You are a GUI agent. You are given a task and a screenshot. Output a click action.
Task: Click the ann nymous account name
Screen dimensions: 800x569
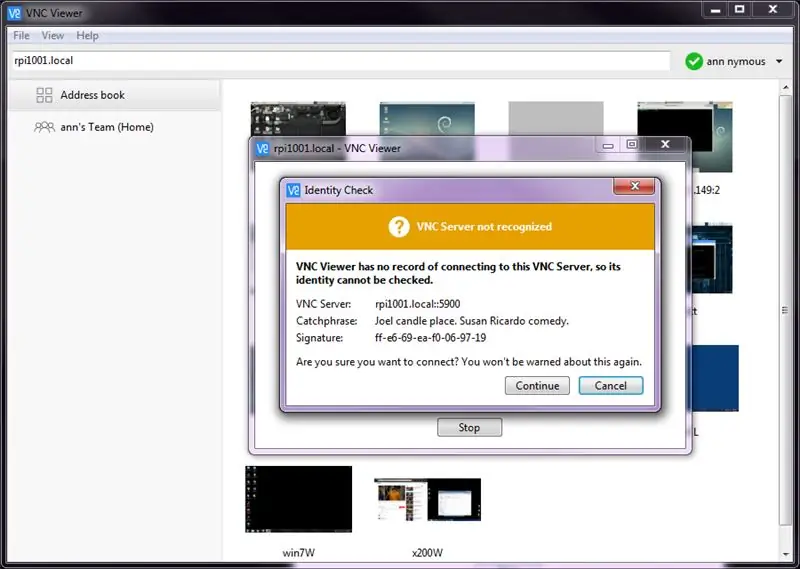[x=736, y=62]
